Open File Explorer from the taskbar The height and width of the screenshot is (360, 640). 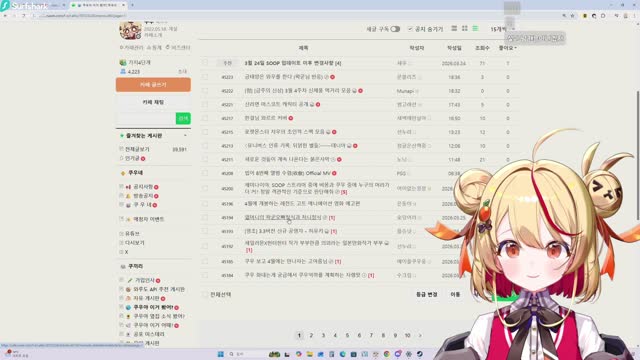[x=310, y=354]
